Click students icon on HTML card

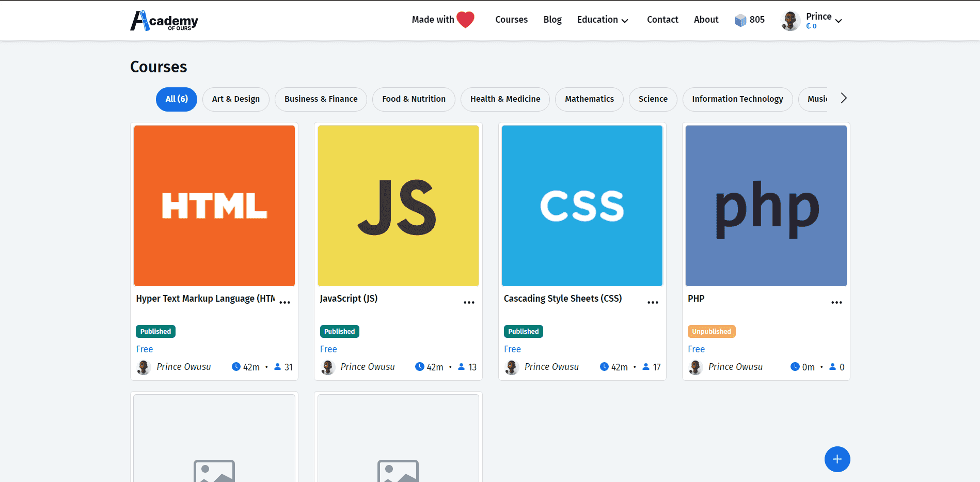277,367
